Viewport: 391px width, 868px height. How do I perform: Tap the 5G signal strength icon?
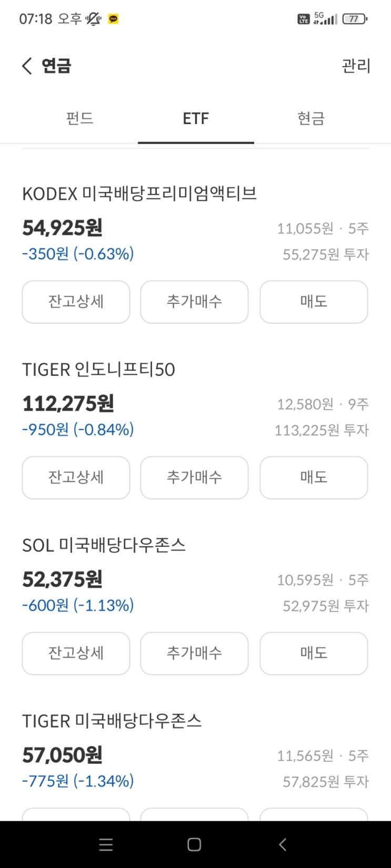pyautogui.click(x=325, y=18)
